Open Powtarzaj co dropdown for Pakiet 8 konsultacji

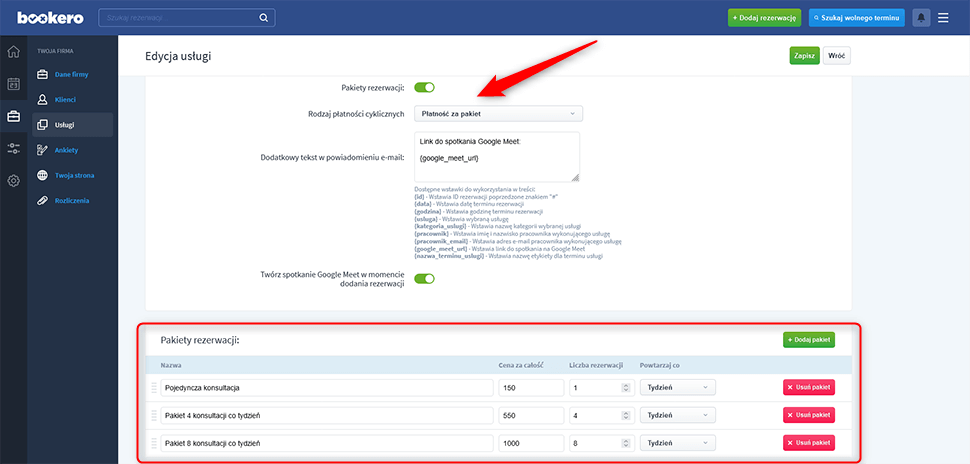pos(678,443)
